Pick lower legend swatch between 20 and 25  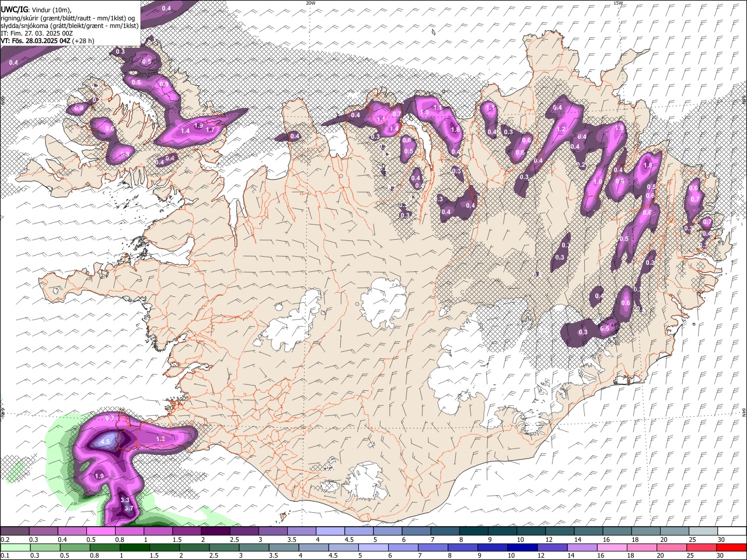(x=671, y=547)
